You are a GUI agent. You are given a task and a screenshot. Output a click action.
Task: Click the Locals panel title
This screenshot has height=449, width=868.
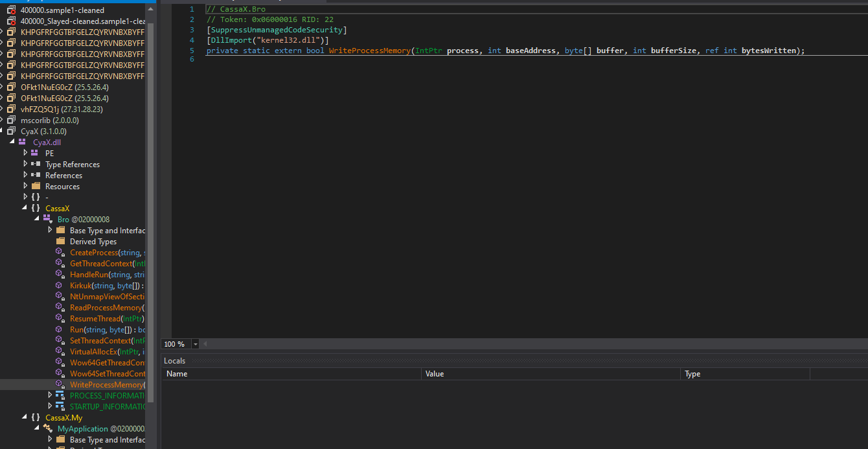point(174,361)
